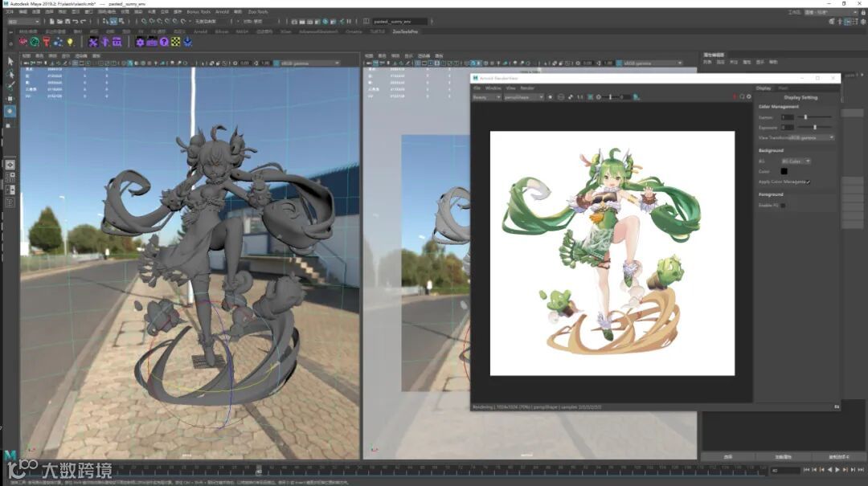
Task: Click the yellow light bulb shelf icon
Action: [x=70, y=42]
